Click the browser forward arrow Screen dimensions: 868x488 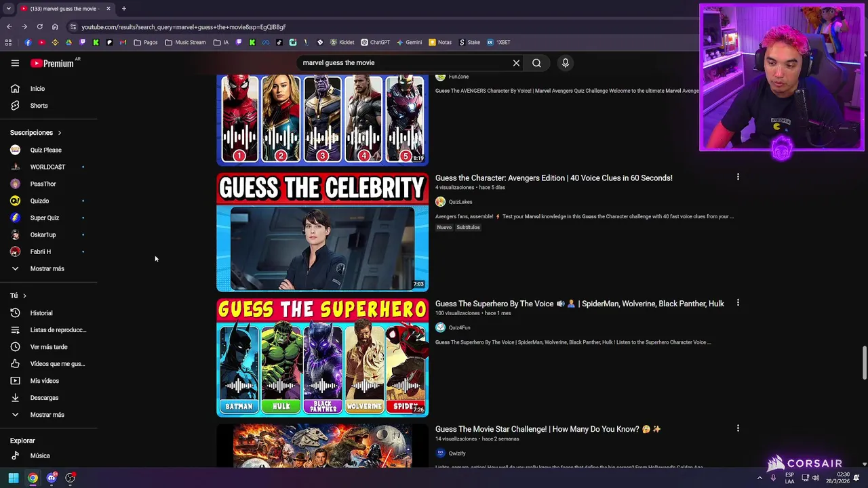(x=24, y=27)
